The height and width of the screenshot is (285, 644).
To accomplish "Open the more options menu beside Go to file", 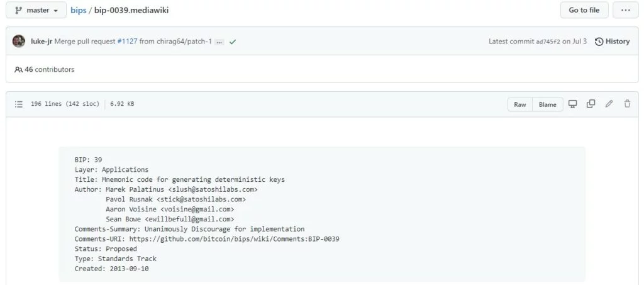I will point(626,10).
